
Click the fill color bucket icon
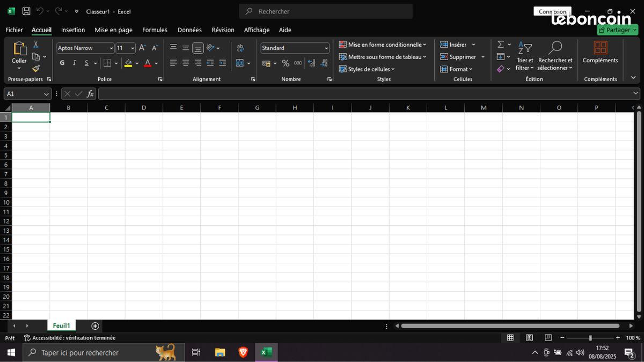click(x=128, y=63)
